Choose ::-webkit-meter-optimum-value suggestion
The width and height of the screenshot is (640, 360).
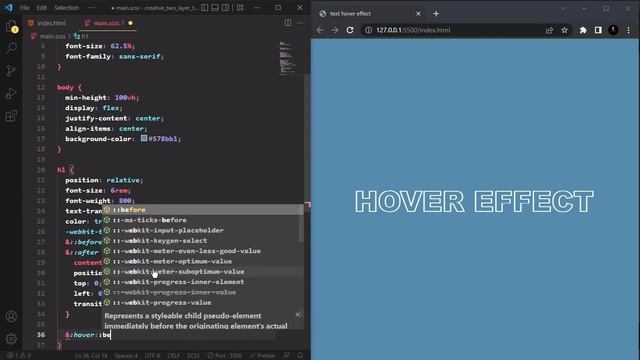(x=202, y=261)
